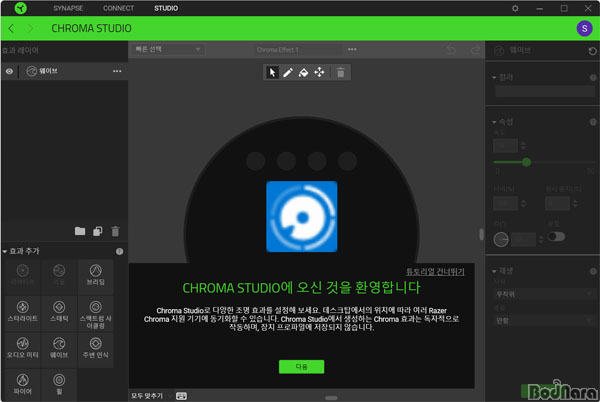Open the purple S user profile avatar

click(x=584, y=28)
